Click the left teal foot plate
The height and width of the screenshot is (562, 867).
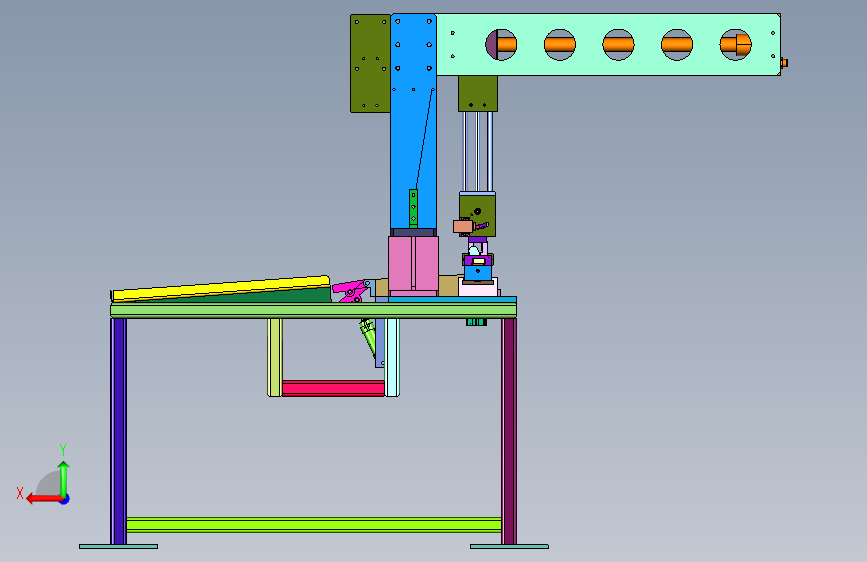click(118, 547)
